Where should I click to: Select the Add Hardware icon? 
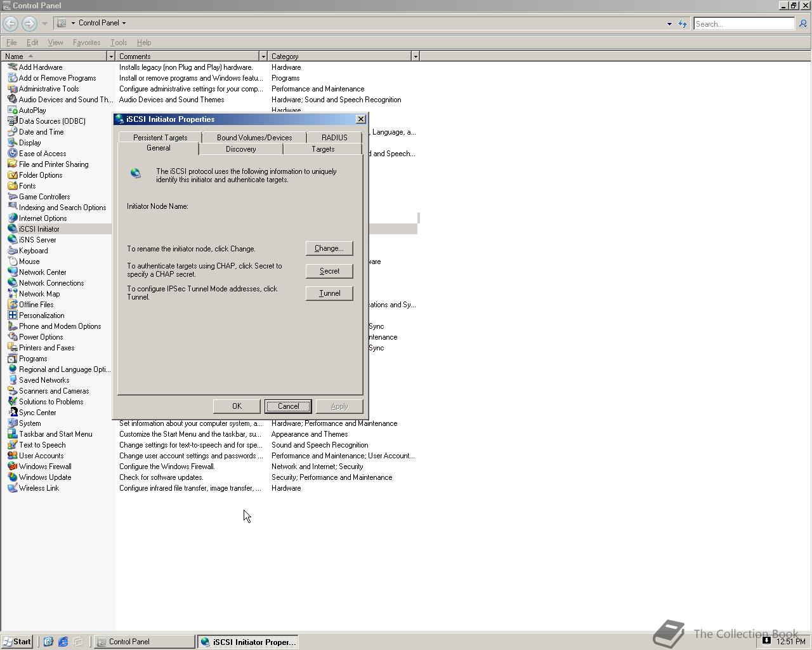[12, 67]
